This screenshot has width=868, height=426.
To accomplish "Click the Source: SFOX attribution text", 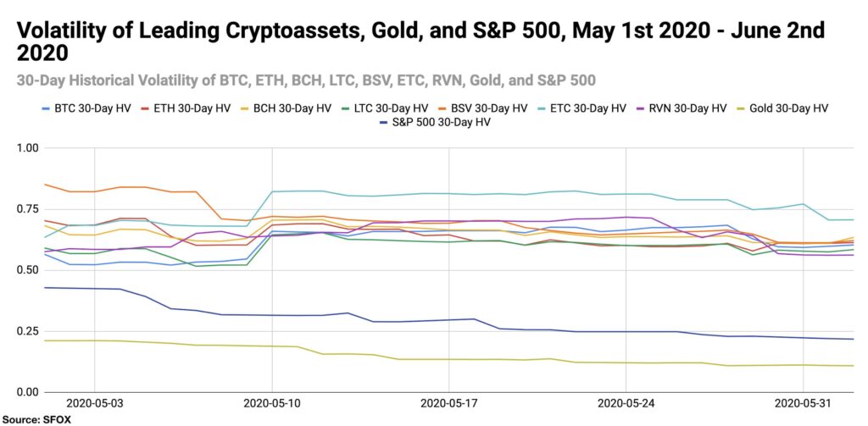I will pos(36,419).
